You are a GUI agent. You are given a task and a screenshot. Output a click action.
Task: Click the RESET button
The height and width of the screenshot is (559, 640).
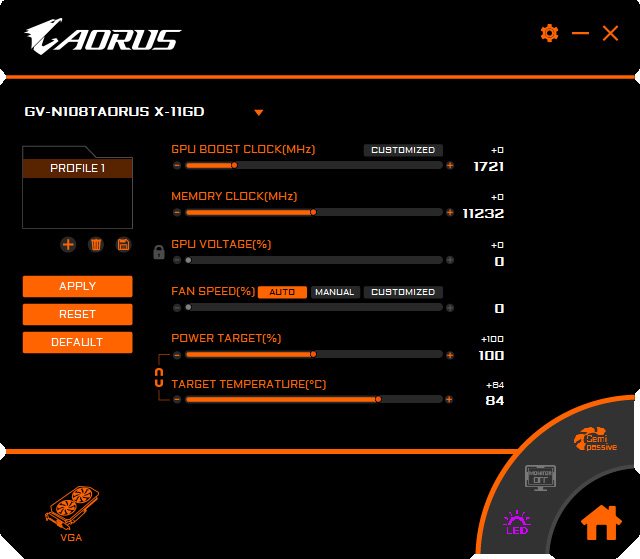[x=78, y=314]
